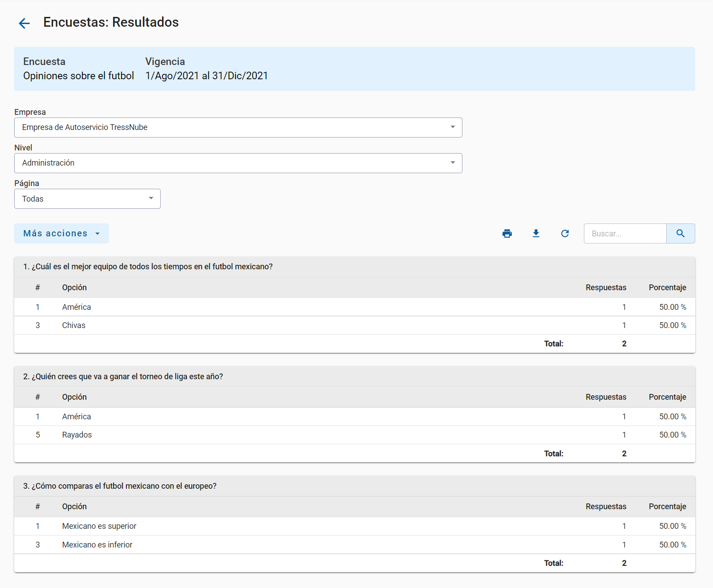Refresh the results list

pos(565,234)
